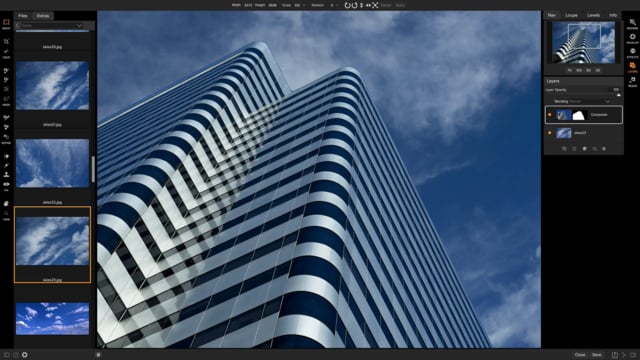Screen dimensions: 640x360
Task: Select the Red Eye tool
Action: tap(6, 184)
